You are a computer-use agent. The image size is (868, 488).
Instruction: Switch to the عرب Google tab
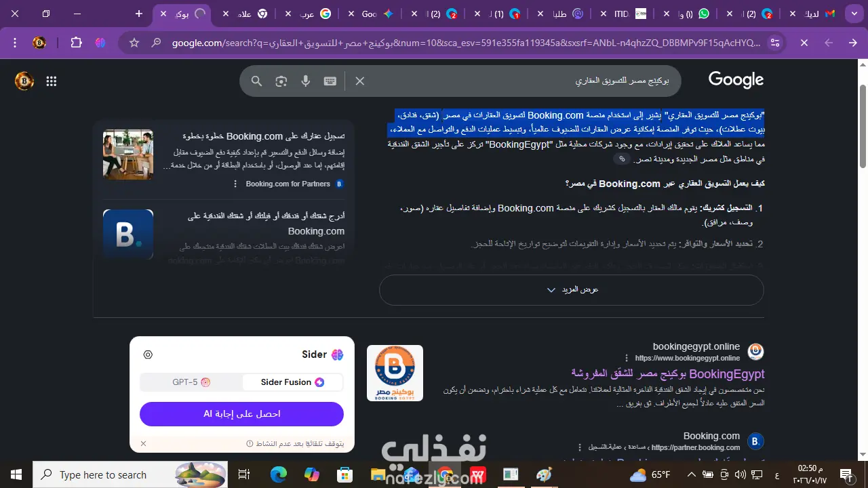(x=309, y=14)
